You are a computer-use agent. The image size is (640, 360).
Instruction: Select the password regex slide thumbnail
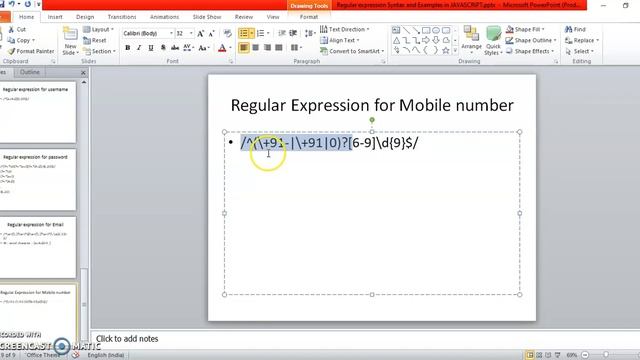coord(38,180)
